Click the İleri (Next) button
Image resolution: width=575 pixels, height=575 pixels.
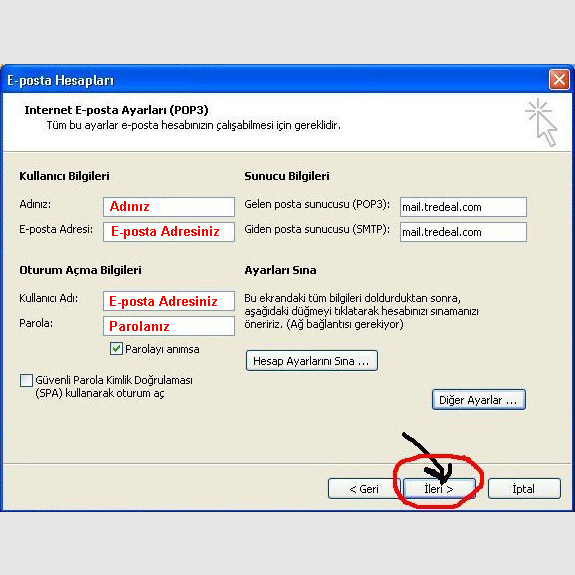[x=439, y=488]
